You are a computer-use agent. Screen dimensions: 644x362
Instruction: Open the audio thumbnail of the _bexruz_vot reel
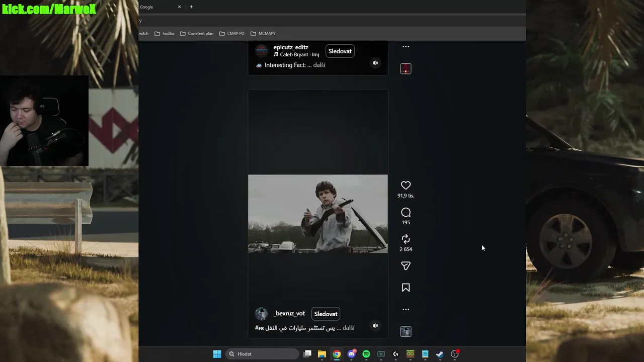coord(406,331)
